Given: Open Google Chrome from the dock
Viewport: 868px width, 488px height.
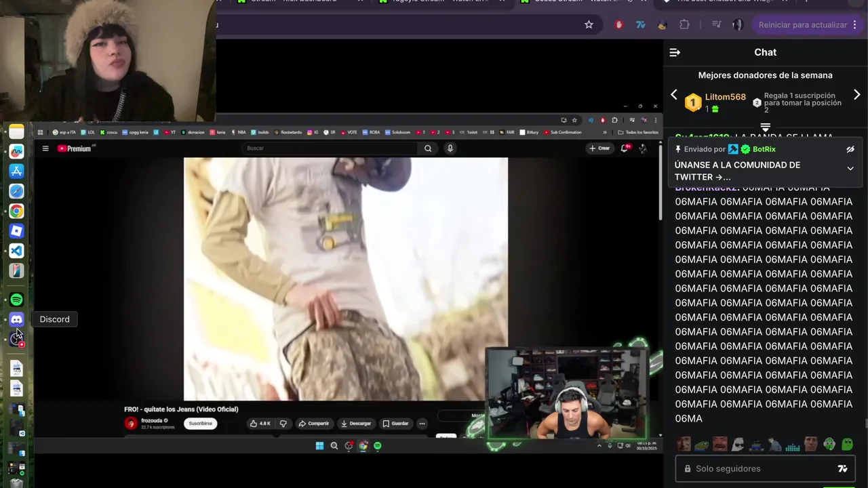Looking at the screenshot, I should tap(16, 211).
